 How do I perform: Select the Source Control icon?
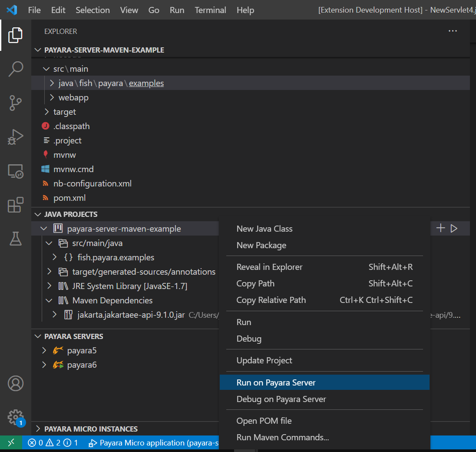16,103
